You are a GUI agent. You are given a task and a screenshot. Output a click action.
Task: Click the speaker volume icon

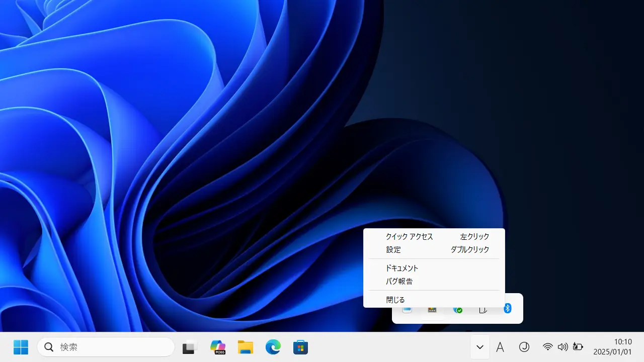pos(563,347)
